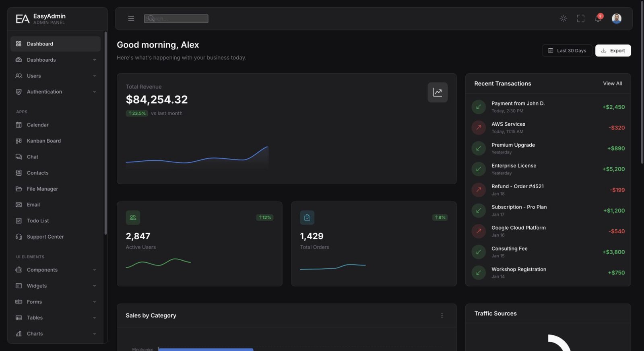Expand the Forms submenu arrow
Image resolution: width=644 pixels, height=351 pixels.
[x=95, y=302]
